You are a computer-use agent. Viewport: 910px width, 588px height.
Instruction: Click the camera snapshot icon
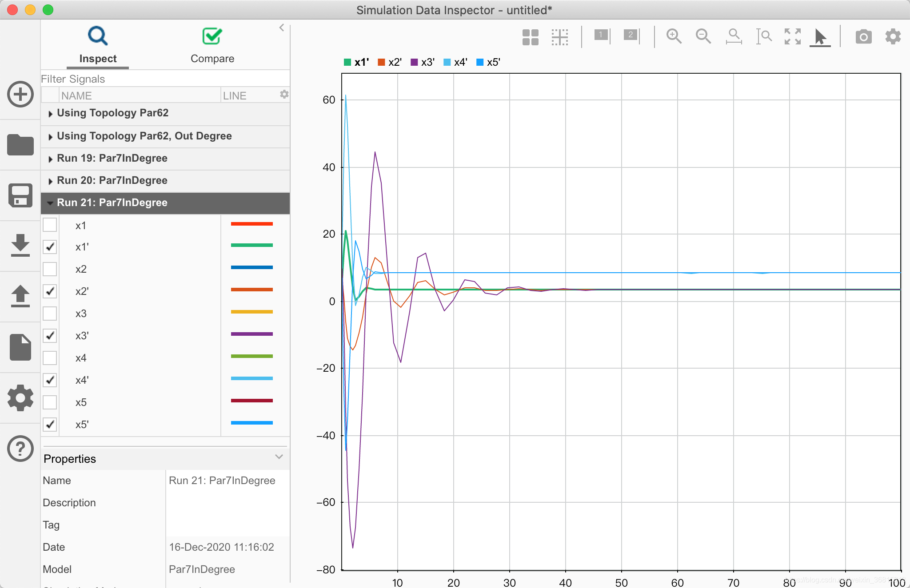[863, 36]
